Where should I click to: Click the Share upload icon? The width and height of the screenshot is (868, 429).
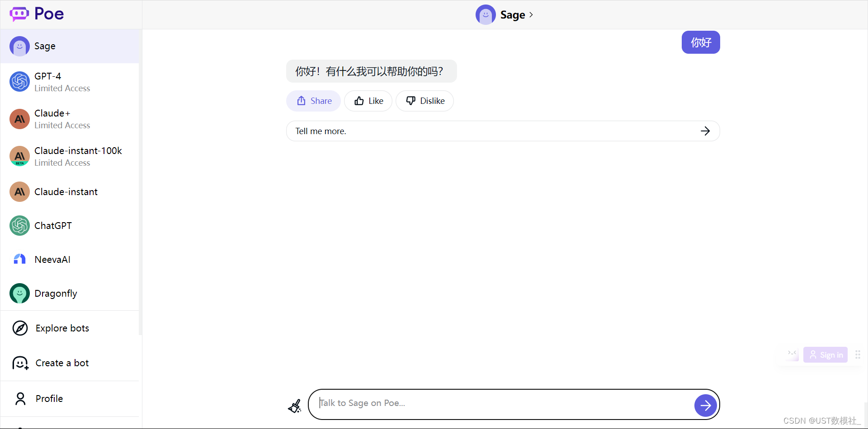pos(301,101)
